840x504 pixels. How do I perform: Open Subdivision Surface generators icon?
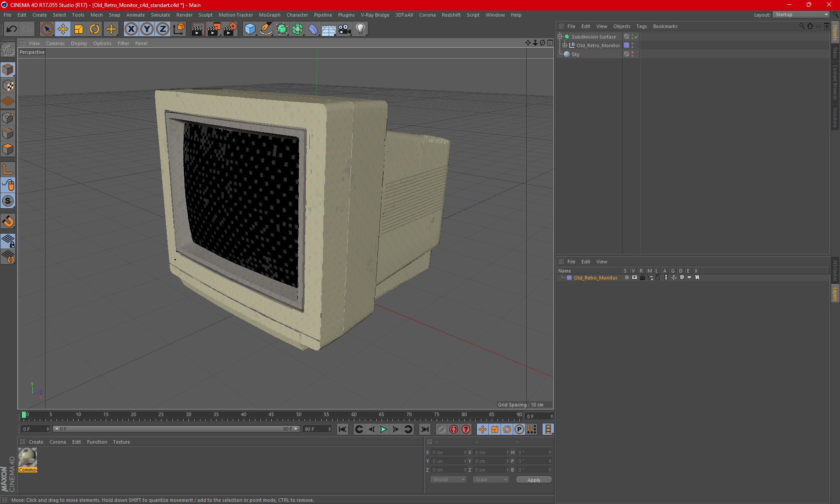[282, 29]
